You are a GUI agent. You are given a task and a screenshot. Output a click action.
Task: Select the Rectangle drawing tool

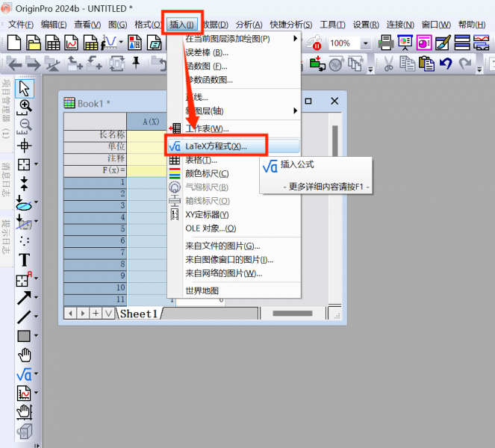tap(24, 336)
